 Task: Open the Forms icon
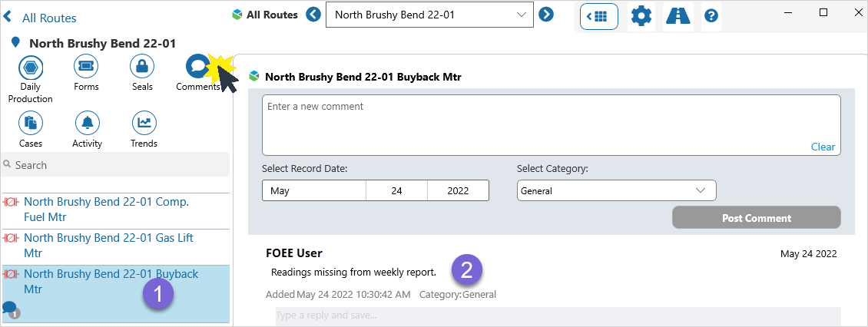pyautogui.click(x=86, y=66)
